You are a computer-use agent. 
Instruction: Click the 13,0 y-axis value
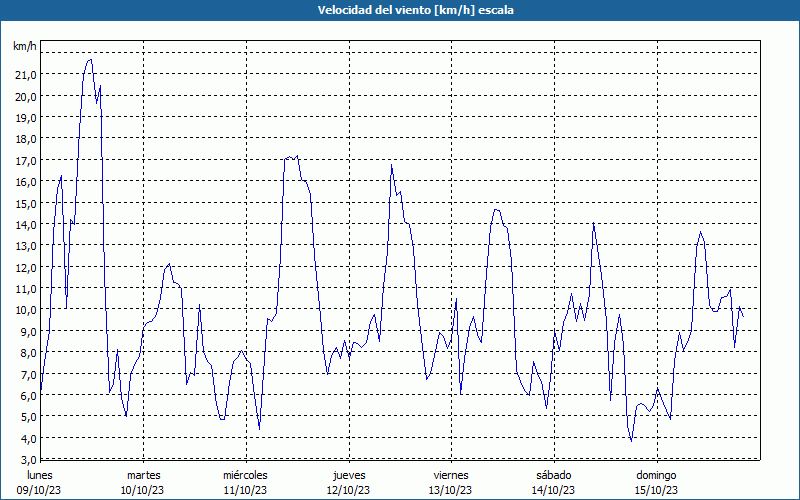pos(26,246)
